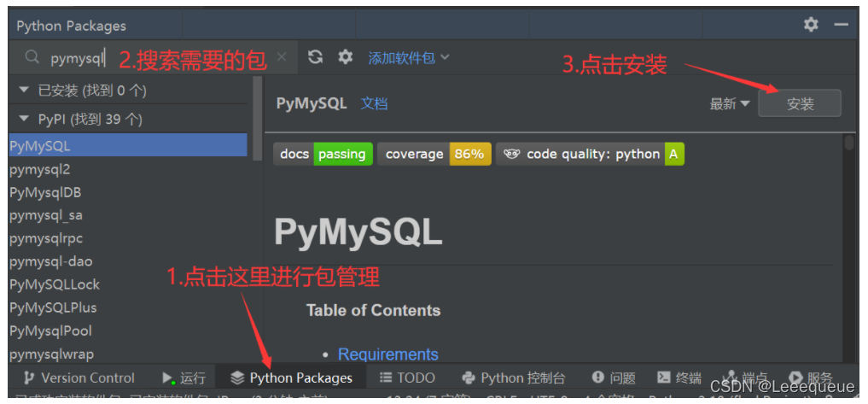Click the package list scrollbar
This screenshot has height=404, width=868.
257,119
